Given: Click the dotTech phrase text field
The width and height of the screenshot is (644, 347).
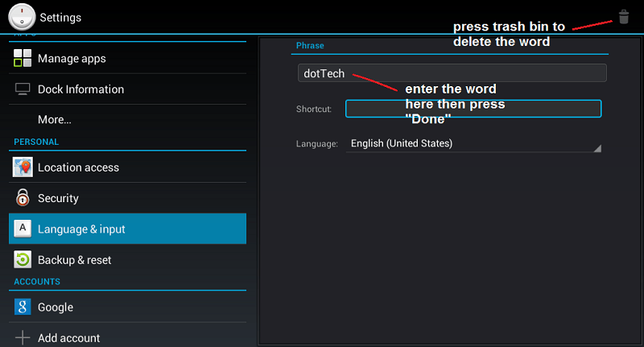Looking at the screenshot, I should [x=452, y=73].
